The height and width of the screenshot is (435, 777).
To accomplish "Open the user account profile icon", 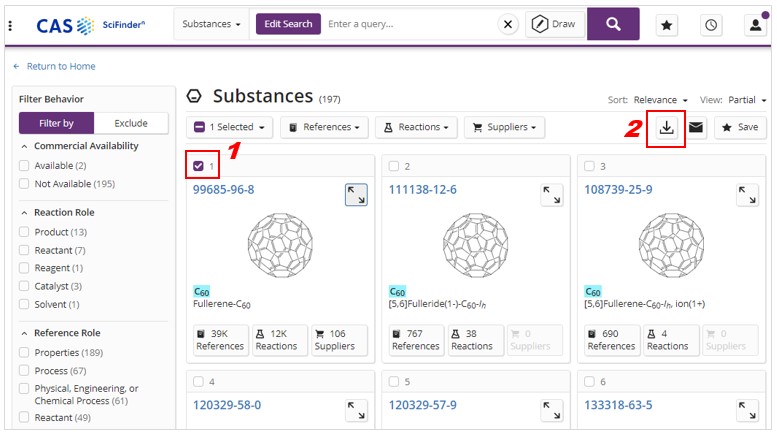I will (x=755, y=25).
